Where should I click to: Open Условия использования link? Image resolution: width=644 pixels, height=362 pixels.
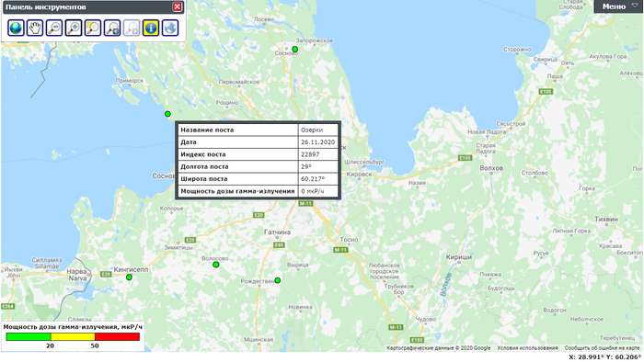click(x=527, y=348)
